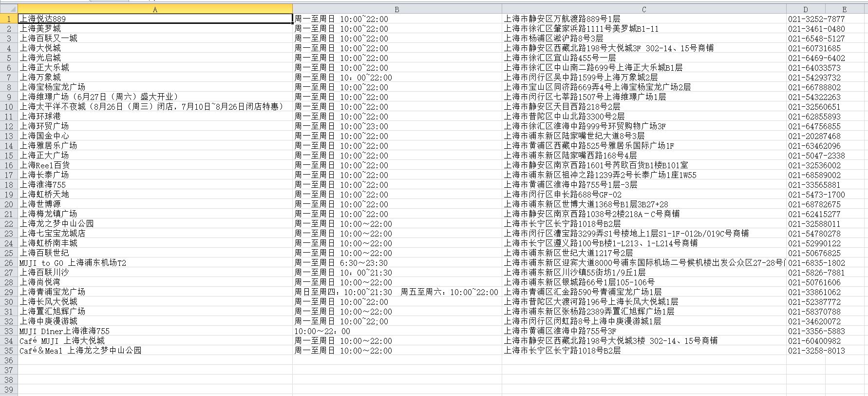Click the select-all corner box
The height and width of the screenshot is (396, 868).
pyautogui.click(x=9, y=9)
